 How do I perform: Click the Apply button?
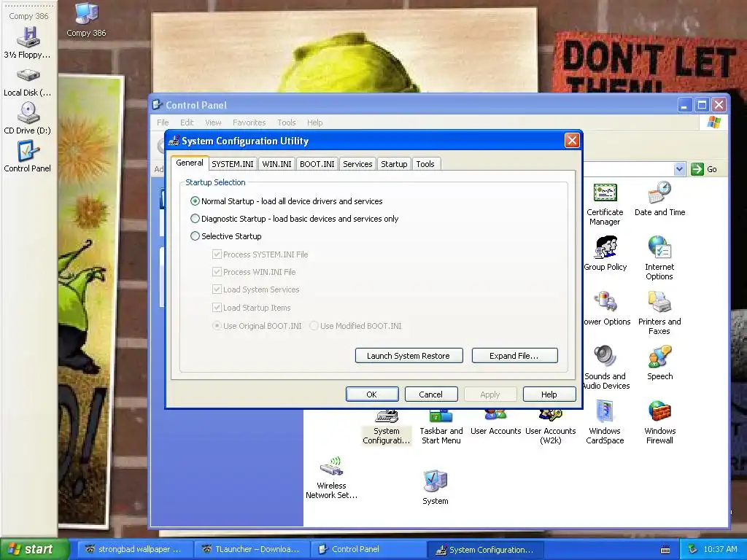click(x=490, y=394)
